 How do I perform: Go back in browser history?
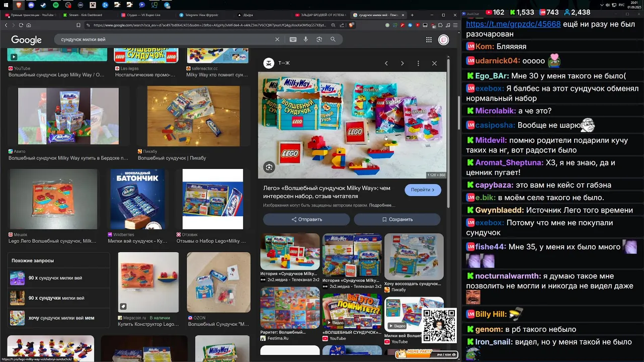6,25
